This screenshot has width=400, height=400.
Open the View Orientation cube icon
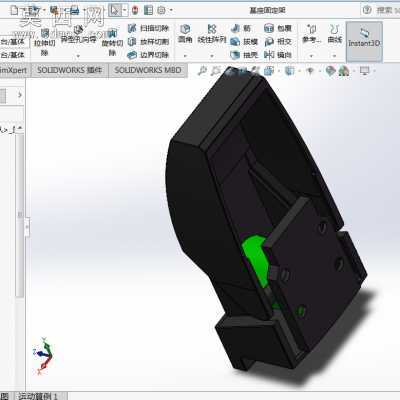pyautogui.click(x=269, y=71)
